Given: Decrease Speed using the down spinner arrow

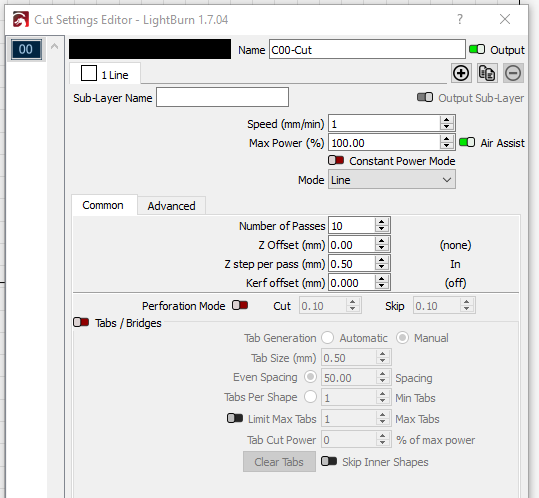Looking at the screenshot, I should tap(447, 126).
